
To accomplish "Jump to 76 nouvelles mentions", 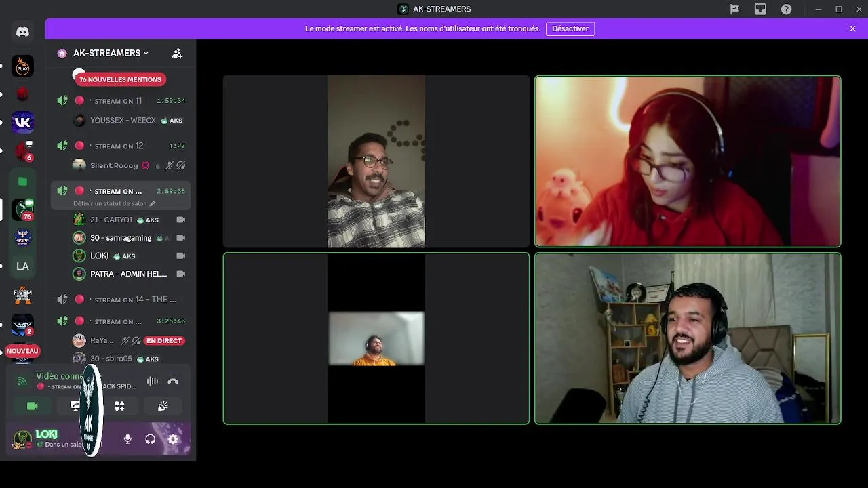I will tap(121, 79).
